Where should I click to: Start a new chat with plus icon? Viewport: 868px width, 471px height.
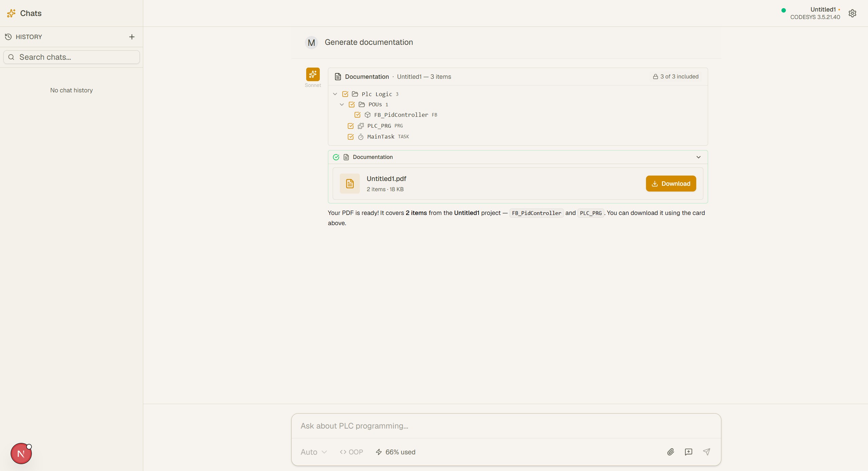click(x=132, y=37)
